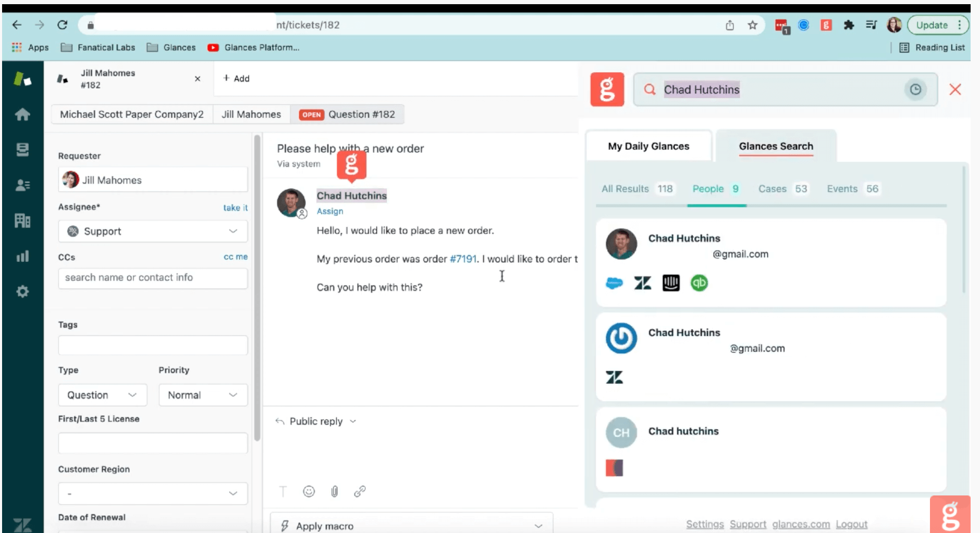The image size is (980, 533).
Task: Switch to My Daily Glances tab
Action: point(648,147)
